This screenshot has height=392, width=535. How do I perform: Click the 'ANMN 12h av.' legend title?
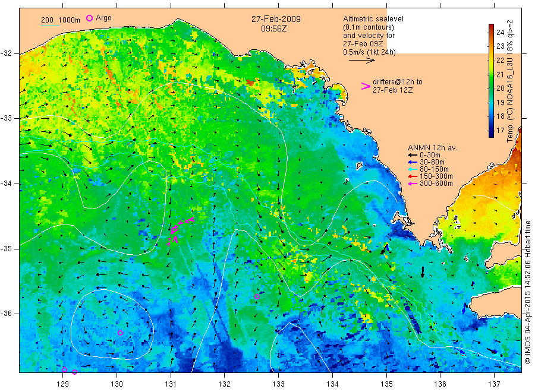click(x=433, y=148)
